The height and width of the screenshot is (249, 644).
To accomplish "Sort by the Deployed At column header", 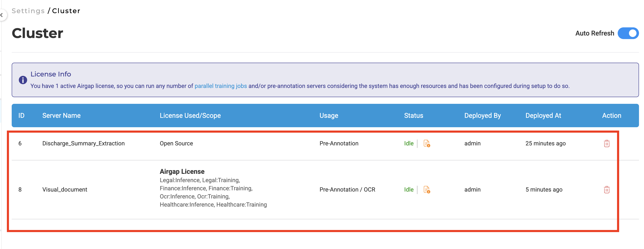I will (x=543, y=115).
